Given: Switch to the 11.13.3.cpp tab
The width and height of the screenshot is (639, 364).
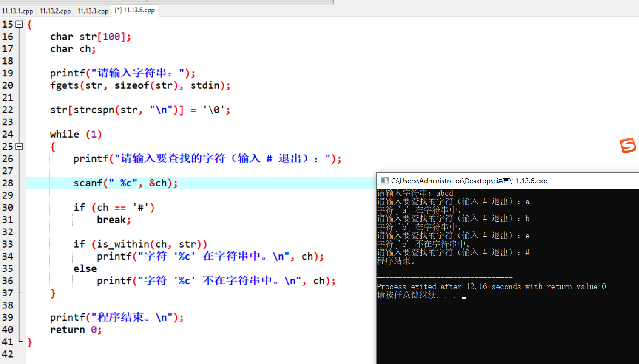Looking at the screenshot, I should (x=93, y=11).
